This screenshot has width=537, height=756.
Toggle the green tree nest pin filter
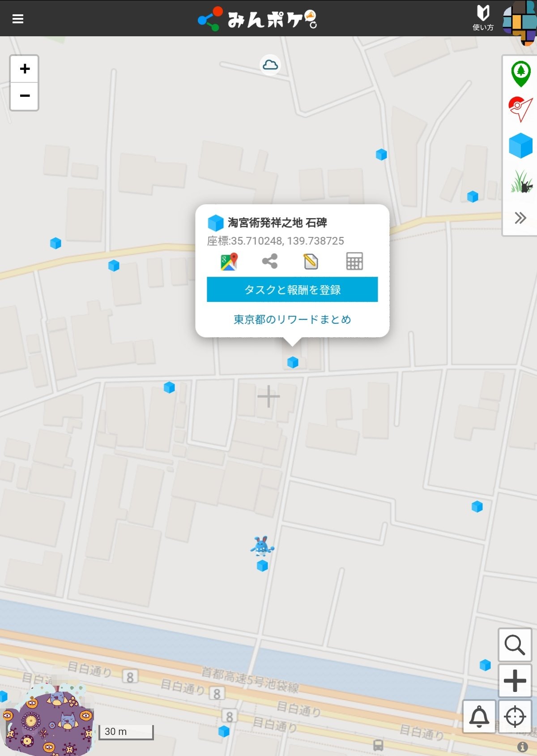(520, 74)
